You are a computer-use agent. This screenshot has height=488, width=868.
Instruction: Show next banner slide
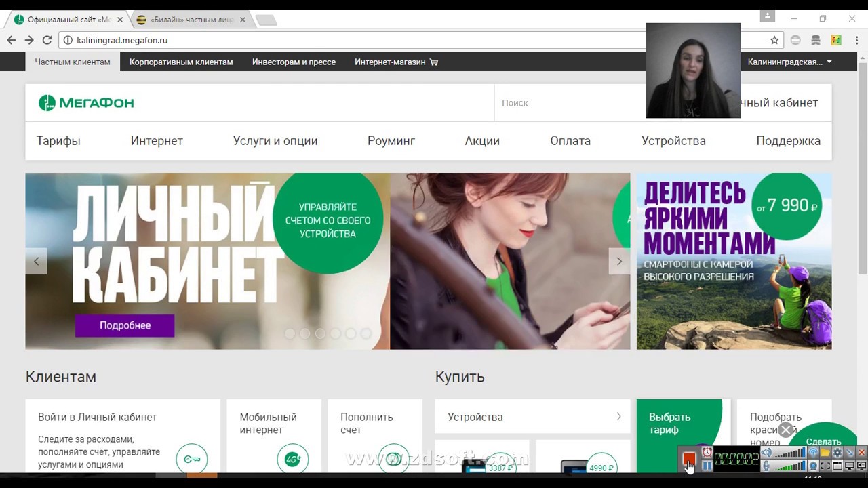[619, 261]
